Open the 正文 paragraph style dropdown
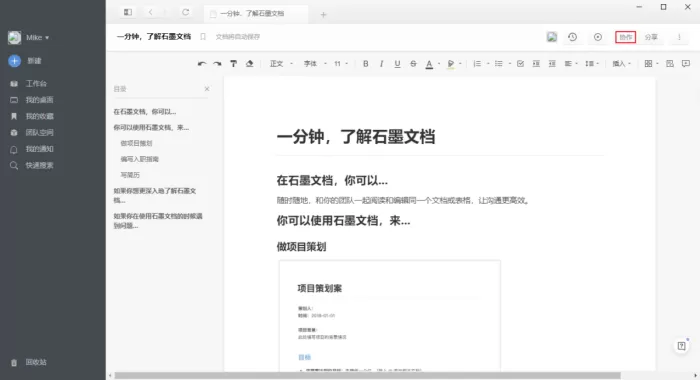Viewport: 700px width, 380px height. (281, 64)
